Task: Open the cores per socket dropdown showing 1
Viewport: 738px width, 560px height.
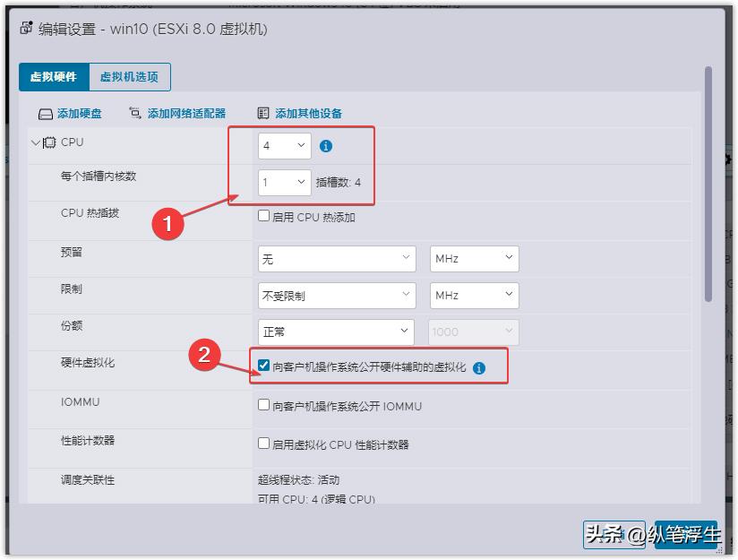Action: click(284, 182)
